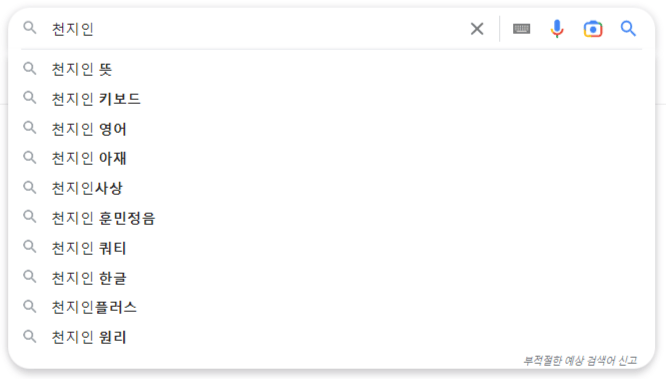Select the suggestion 천지인 뜻
666x379 pixels.
point(331,69)
